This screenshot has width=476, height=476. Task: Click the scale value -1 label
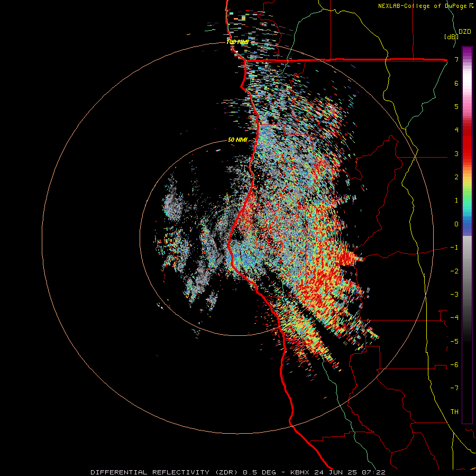454,248
